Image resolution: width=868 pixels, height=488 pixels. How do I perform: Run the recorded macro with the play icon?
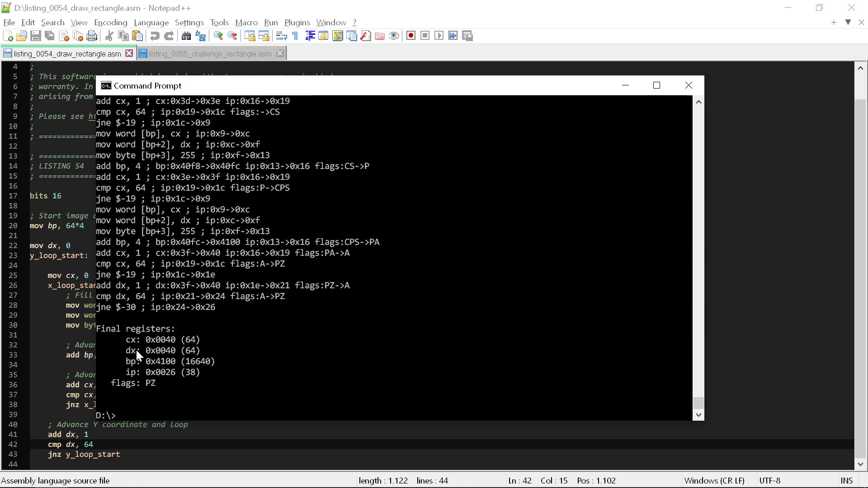point(439,35)
